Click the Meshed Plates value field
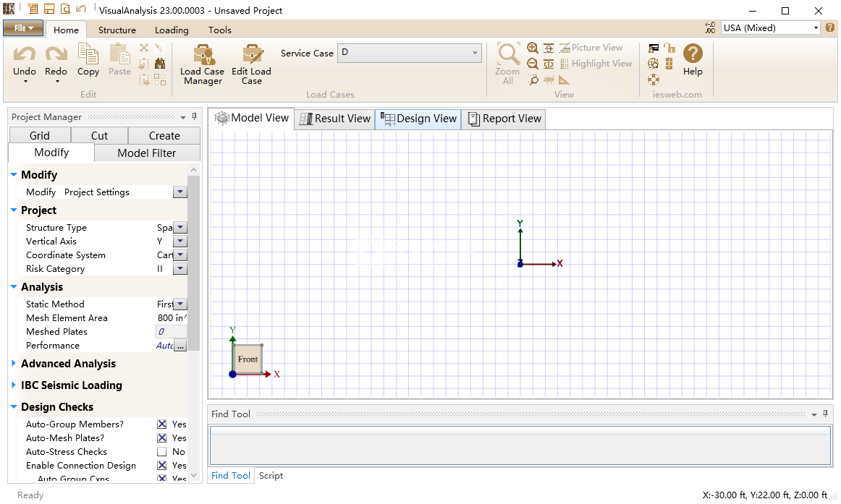The height and width of the screenshot is (504, 841). pos(171,332)
